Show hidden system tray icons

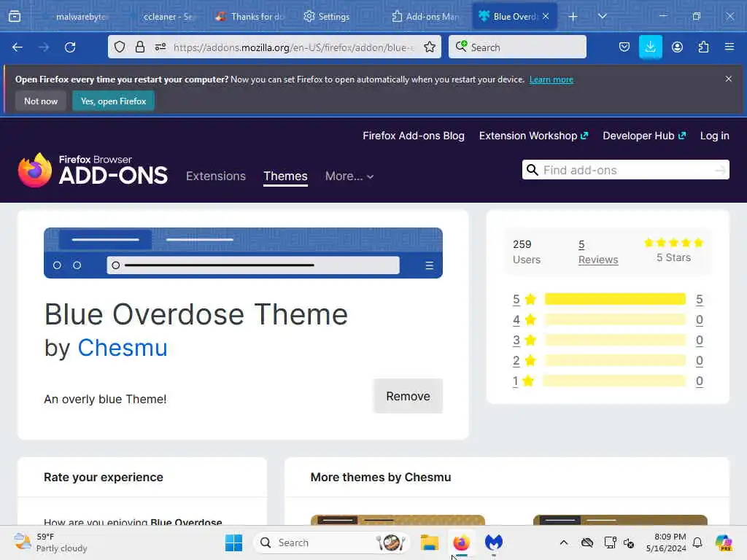coord(564,542)
